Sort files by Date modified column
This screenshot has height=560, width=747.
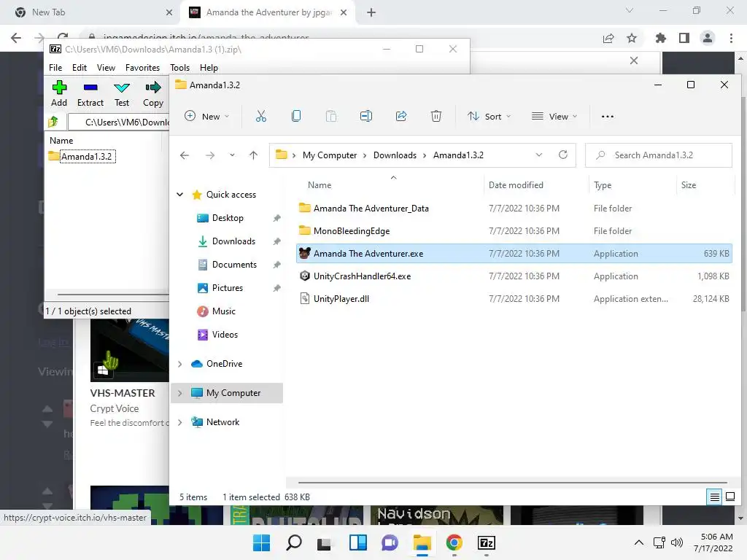point(516,184)
